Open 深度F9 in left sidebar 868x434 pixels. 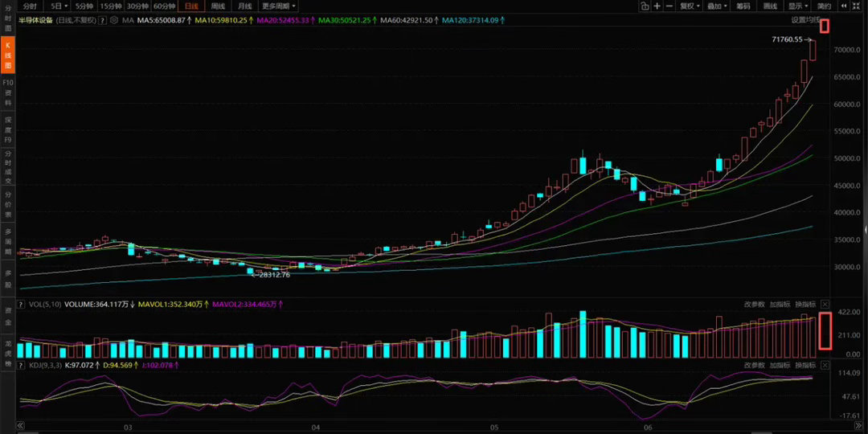[x=8, y=129]
